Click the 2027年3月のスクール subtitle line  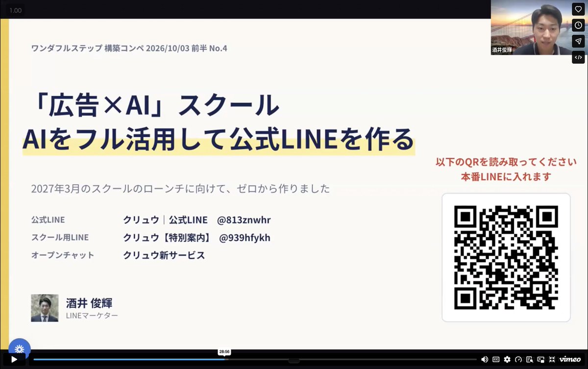click(180, 189)
